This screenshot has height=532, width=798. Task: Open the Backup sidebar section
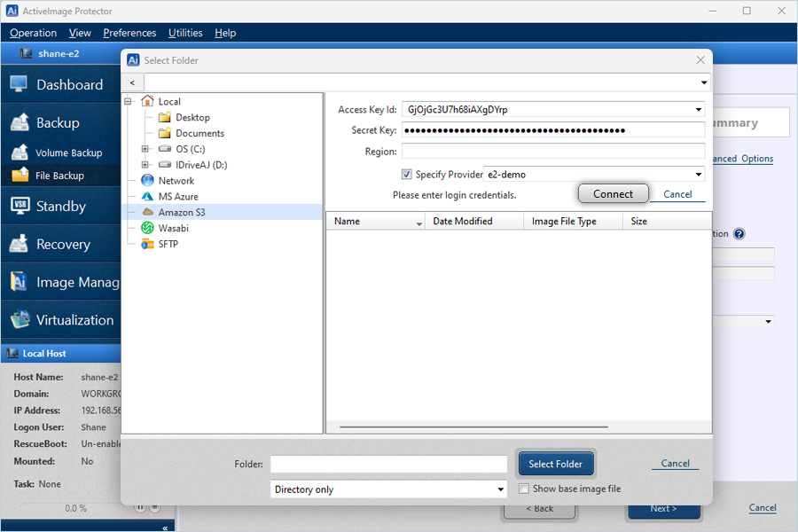61,122
